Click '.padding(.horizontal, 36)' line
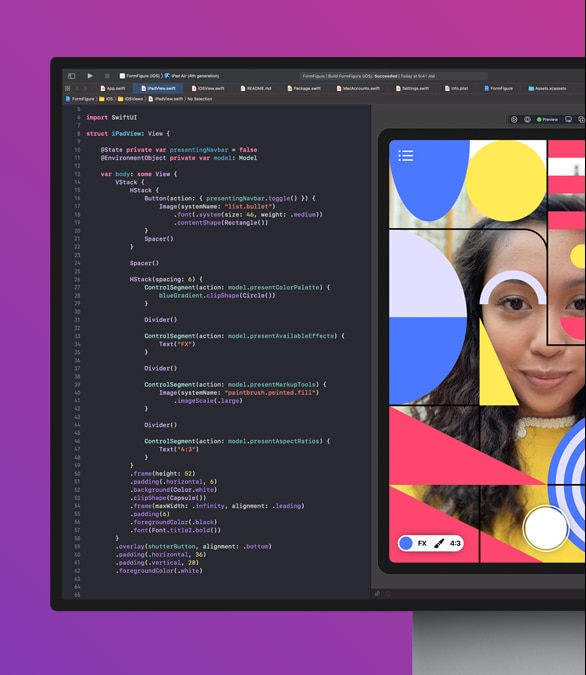This screenshot has width=586, height=675. coord(159,555)
